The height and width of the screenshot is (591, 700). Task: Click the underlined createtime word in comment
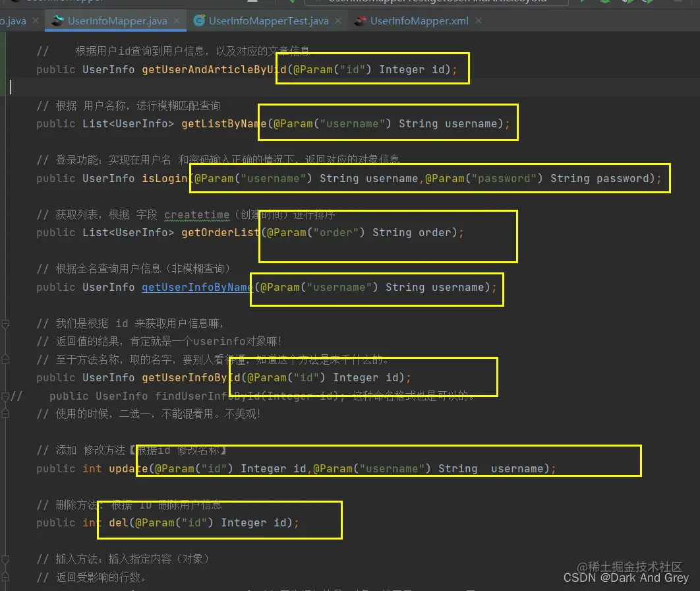tap(197, 215)
